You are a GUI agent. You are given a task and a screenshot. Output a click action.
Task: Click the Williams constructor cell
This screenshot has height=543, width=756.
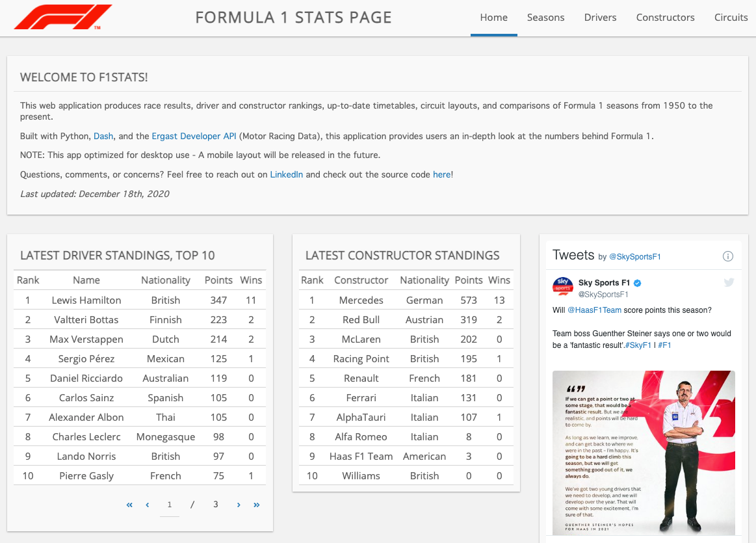tap(361, 476)
